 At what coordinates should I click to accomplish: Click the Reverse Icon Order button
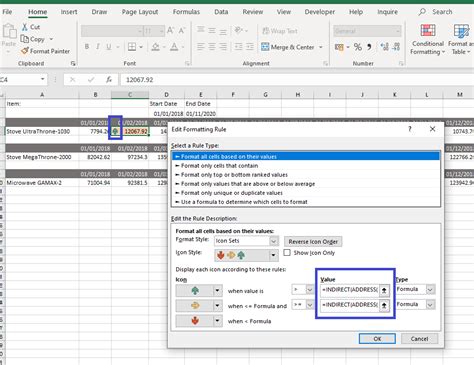[x=313, y=241]
